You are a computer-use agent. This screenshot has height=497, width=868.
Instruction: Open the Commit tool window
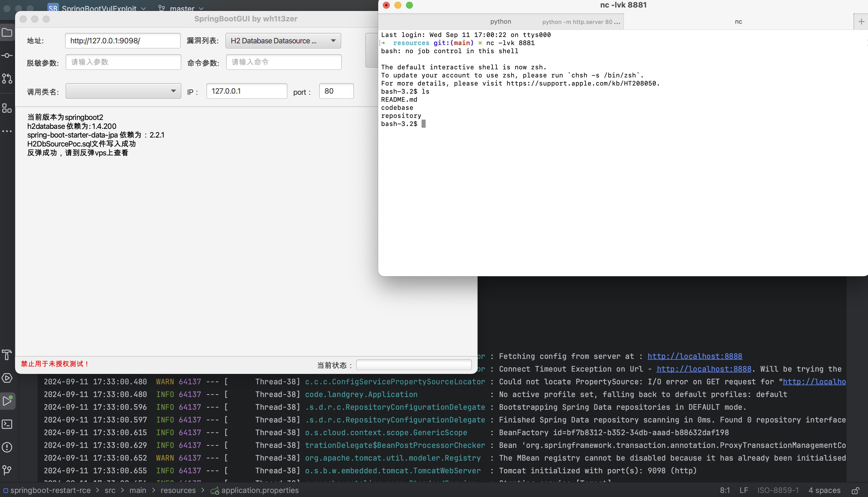[x=7, y=56]
